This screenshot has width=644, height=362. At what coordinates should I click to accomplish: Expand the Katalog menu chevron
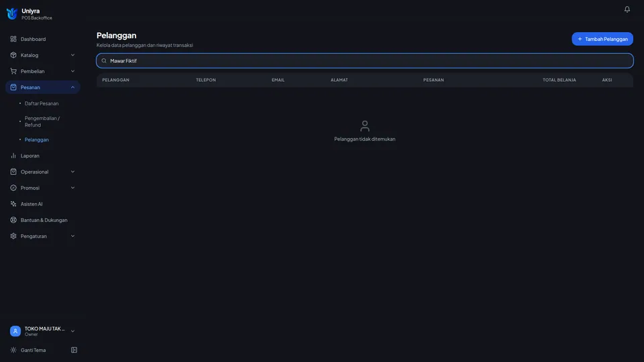coord(72,55)
